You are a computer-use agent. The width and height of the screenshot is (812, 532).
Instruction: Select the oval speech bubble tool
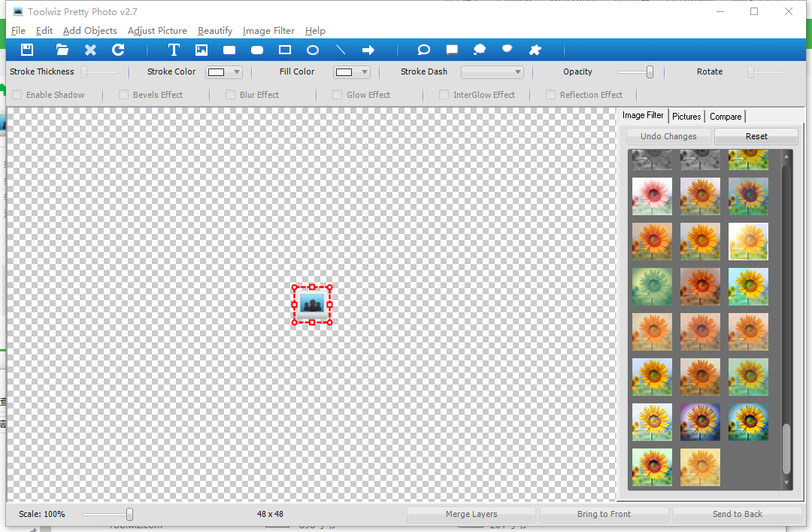pos(423,50)
